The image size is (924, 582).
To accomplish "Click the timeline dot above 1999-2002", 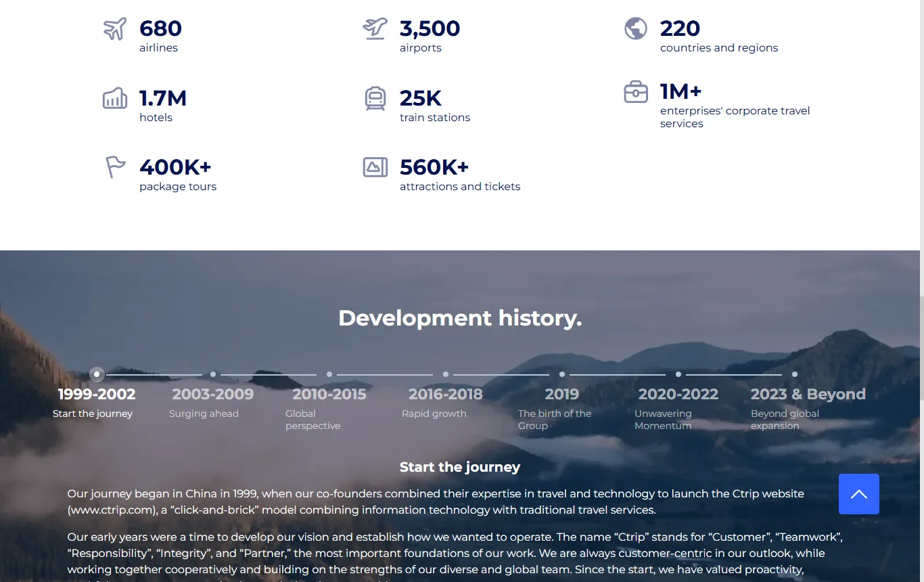I will pos(97,374).
